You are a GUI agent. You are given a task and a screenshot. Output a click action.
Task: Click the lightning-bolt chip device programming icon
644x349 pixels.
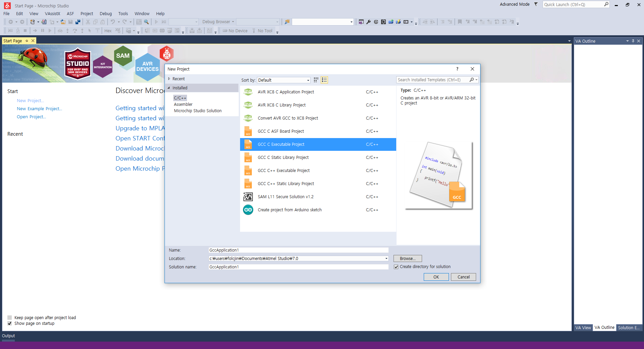[398, 22]
